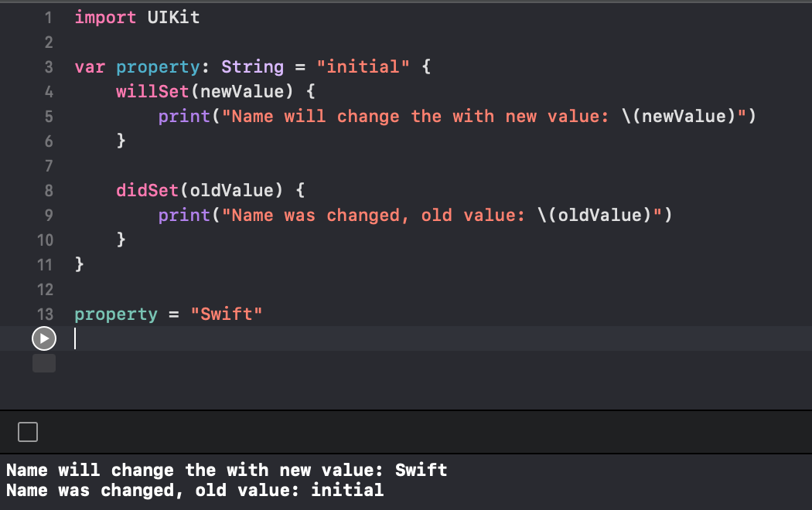Click line number 3 in the gutter
812x510 pixels.
[x=48, y=67]
